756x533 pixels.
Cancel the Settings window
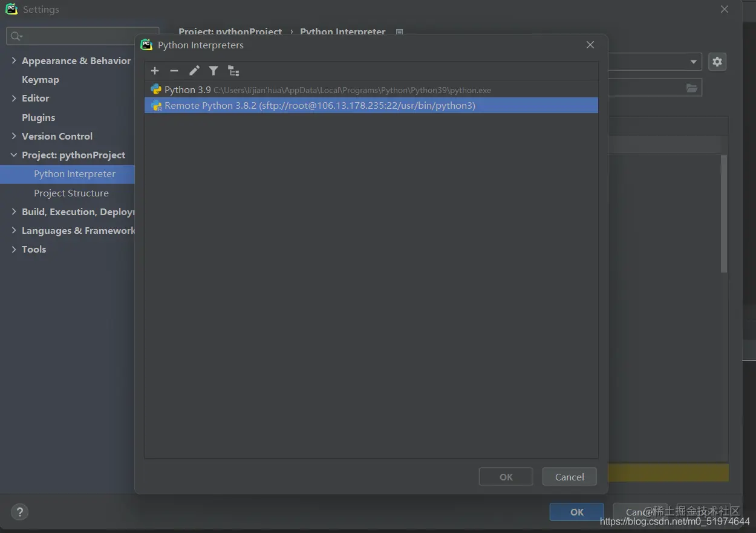point(640,512)
